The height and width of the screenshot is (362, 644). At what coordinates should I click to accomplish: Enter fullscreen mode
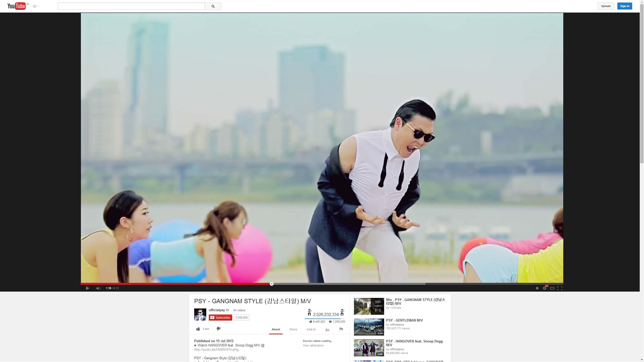pos(560,288)
